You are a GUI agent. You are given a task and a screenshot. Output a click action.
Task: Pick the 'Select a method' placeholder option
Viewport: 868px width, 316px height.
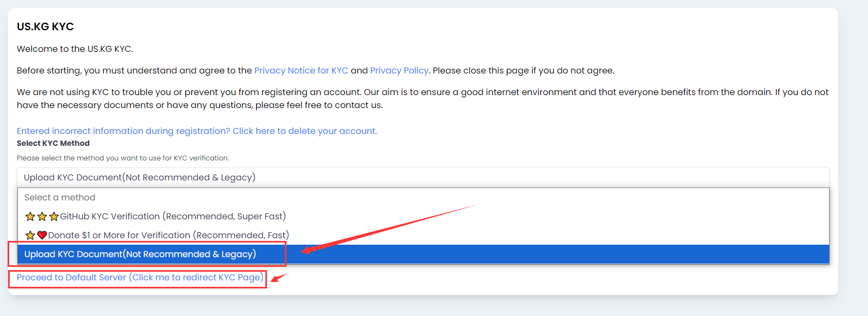point(60,198)
